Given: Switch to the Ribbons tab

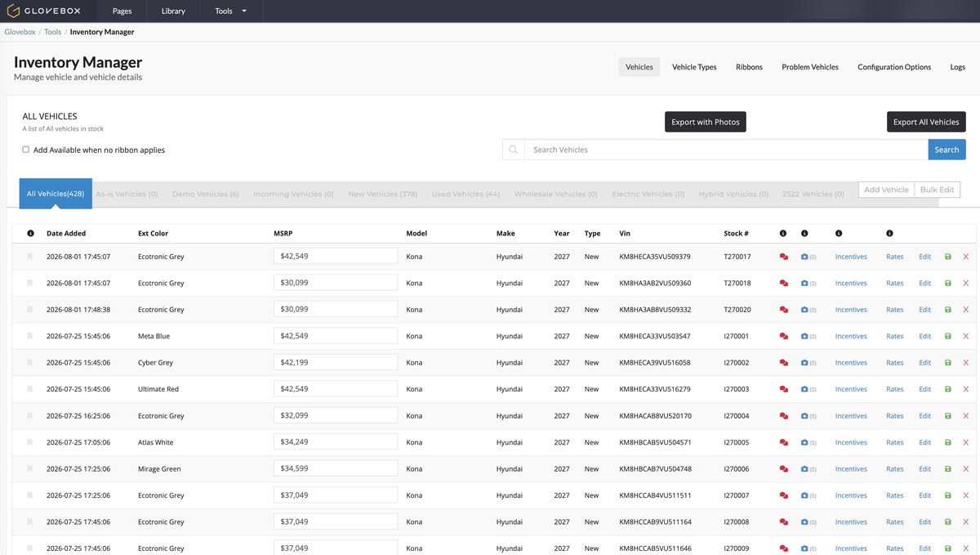Looking at the screenshot, I should (x=749, y=67).
